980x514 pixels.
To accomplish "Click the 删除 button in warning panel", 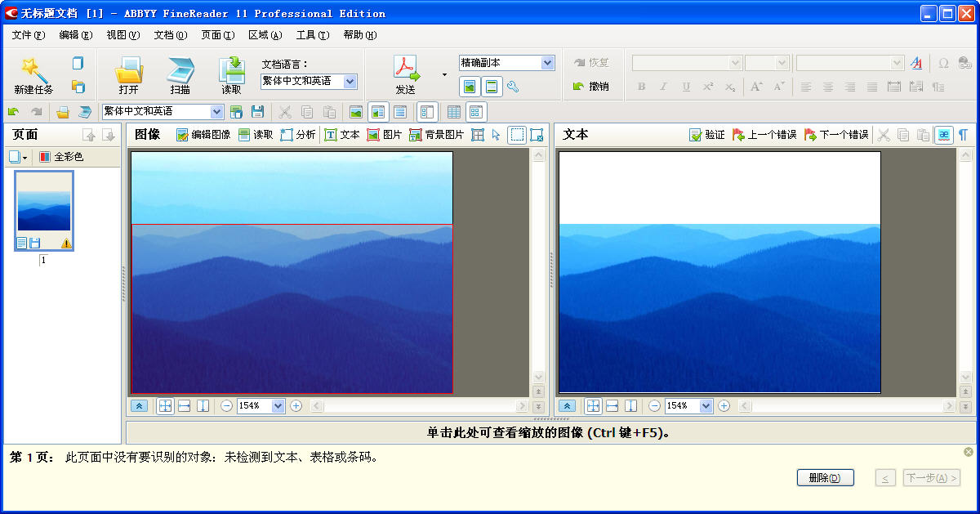I will click(825, 478).
